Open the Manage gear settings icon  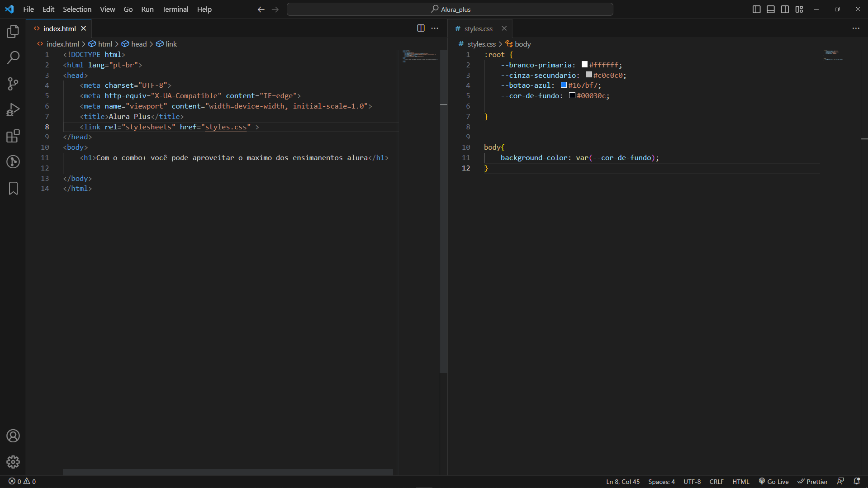coord(13,462)
